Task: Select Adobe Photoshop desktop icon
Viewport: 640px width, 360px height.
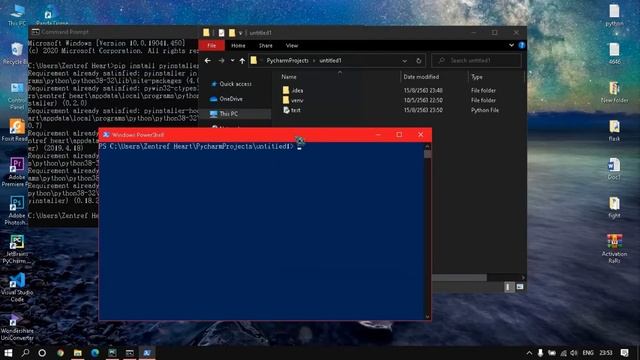Action: click(16, 210)
